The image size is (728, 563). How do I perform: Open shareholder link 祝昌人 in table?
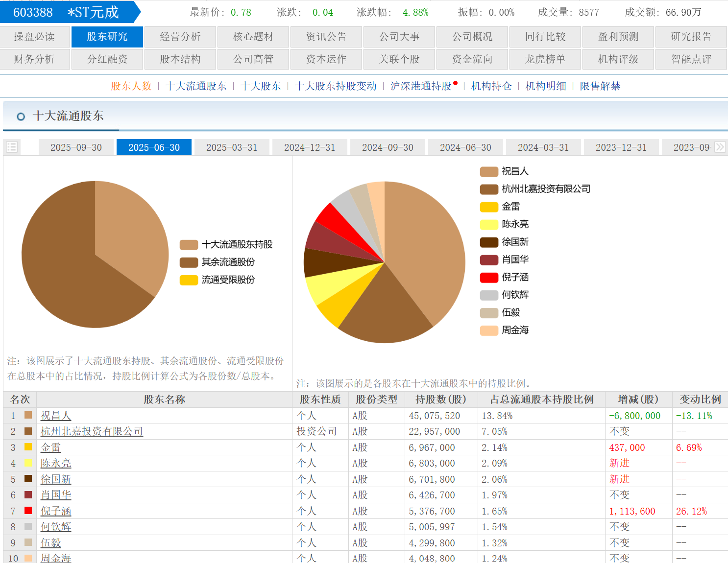pos(56,416)
